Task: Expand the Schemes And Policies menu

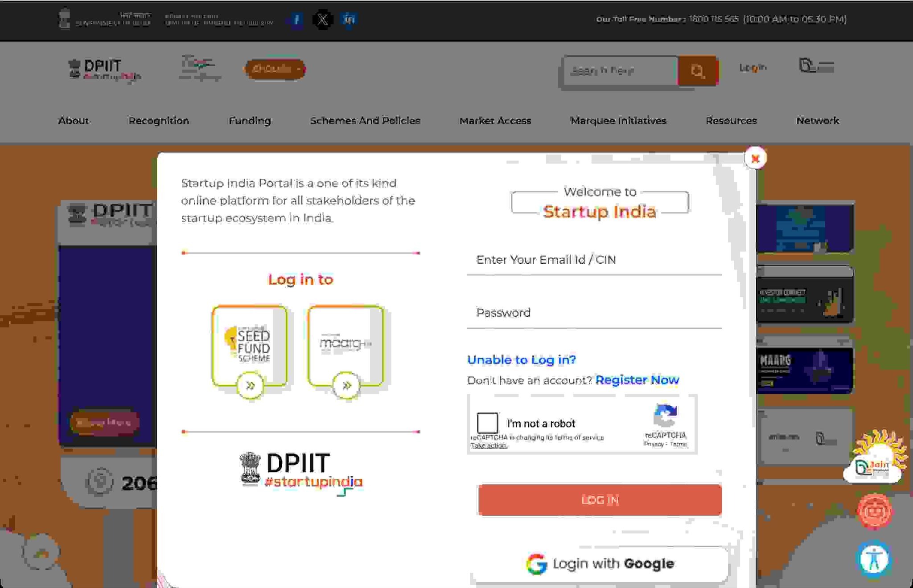Action: coord(365,121)
